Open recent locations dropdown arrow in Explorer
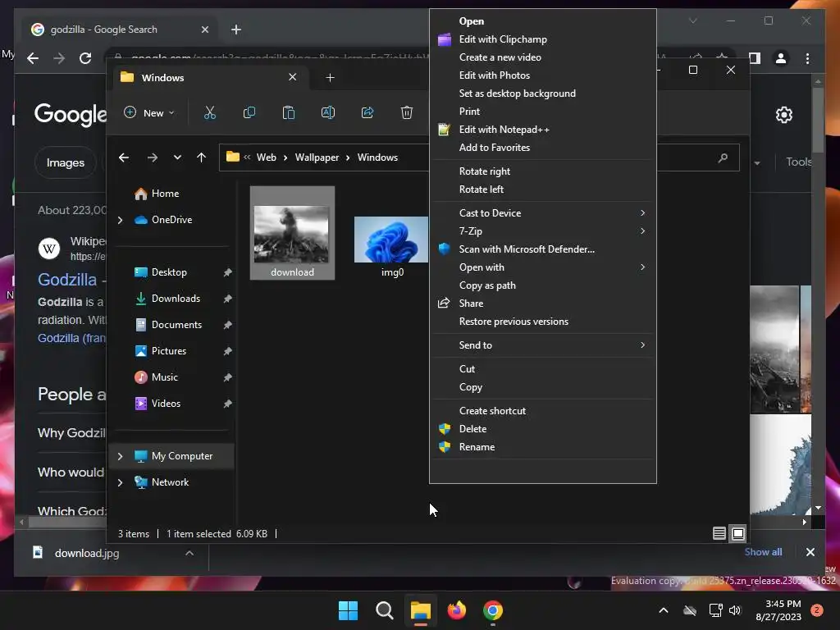 [x=177, y=157]
